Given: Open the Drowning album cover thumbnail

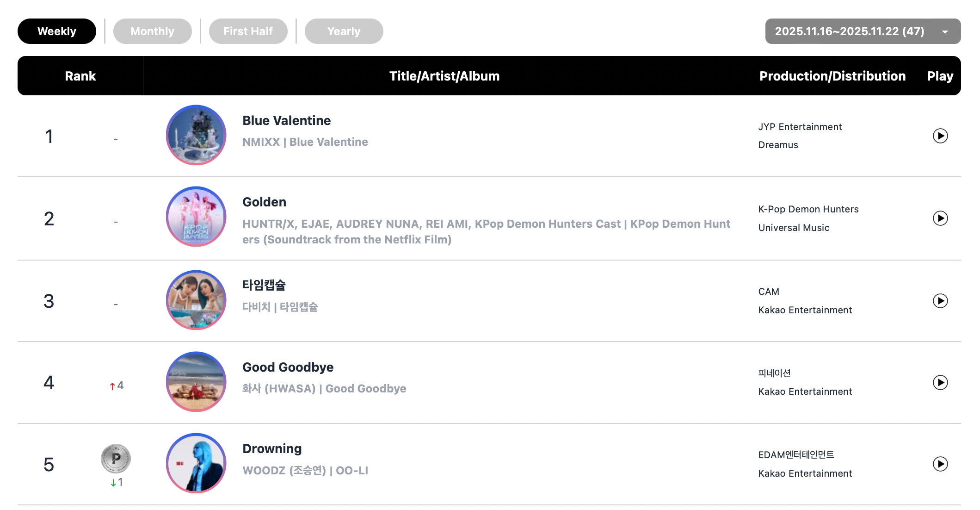Looking at the screenshot, I should [196, 463].
